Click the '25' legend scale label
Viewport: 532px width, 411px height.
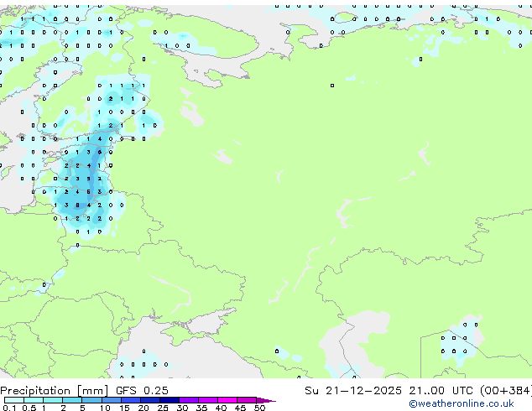pos(163,408)
